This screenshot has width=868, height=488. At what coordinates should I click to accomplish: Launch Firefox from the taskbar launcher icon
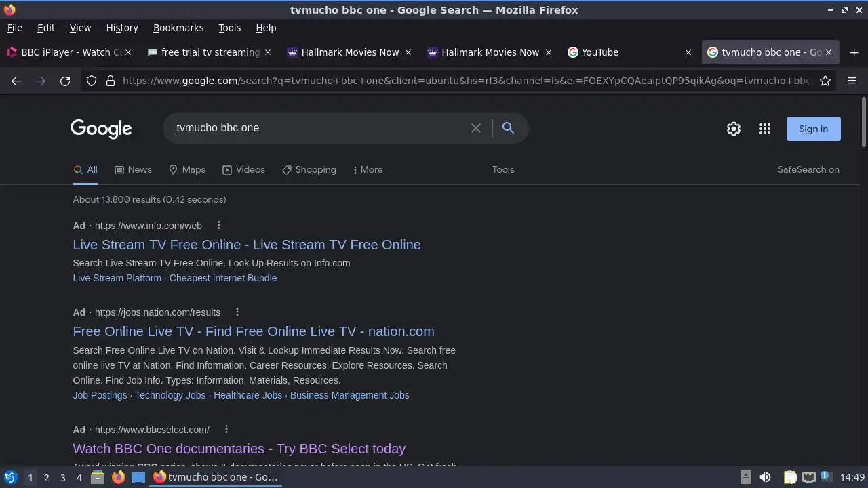[118, 477]
